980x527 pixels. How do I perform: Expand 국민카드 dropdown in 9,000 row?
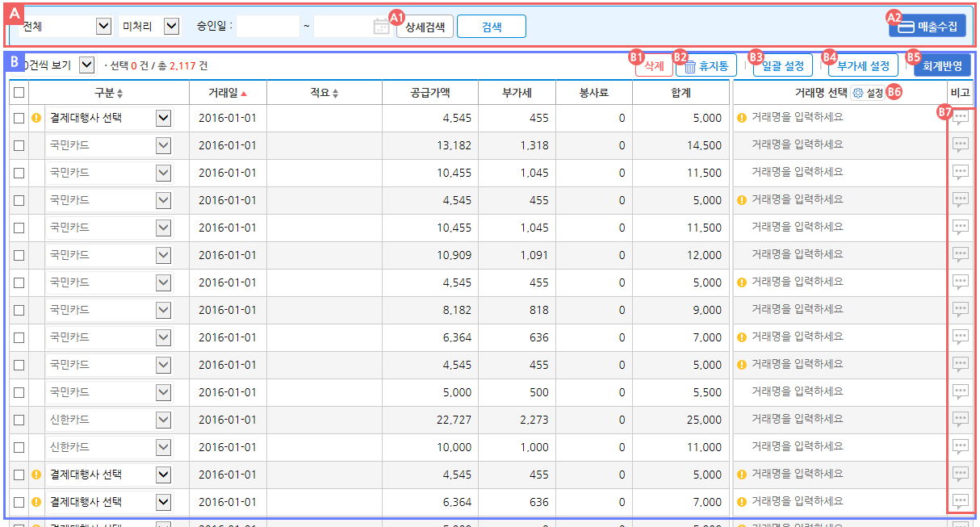163,310
